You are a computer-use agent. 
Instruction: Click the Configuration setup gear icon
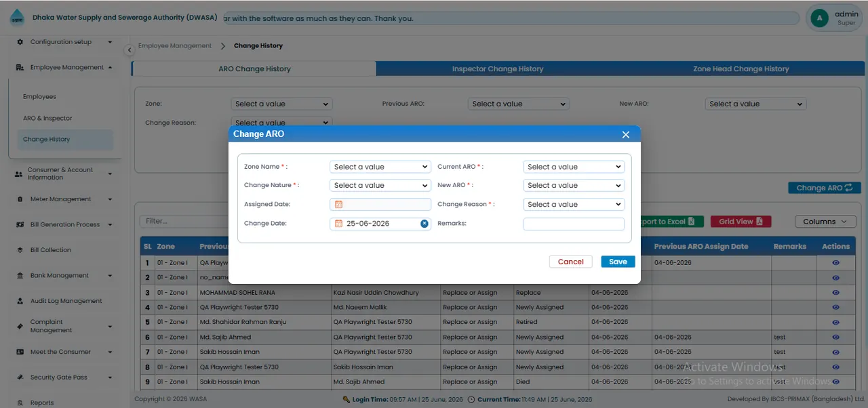[x=20, y=42]
